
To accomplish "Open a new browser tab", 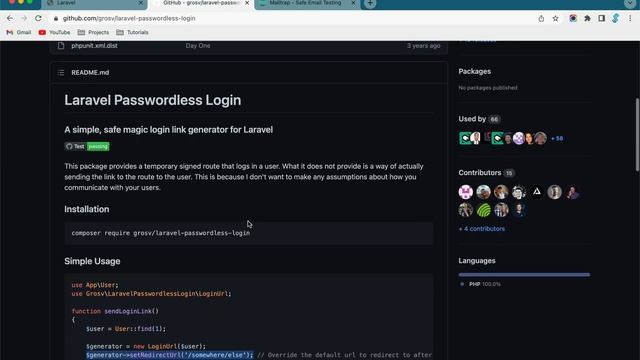I will [370, 3].
